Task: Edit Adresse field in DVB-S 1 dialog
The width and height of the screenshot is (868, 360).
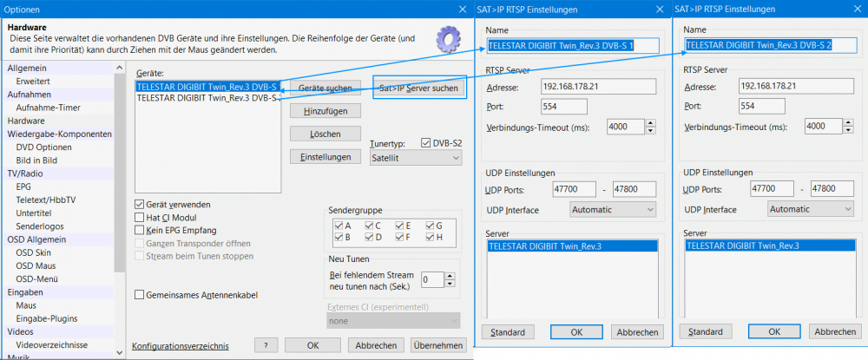Action: tap(598, 87)
